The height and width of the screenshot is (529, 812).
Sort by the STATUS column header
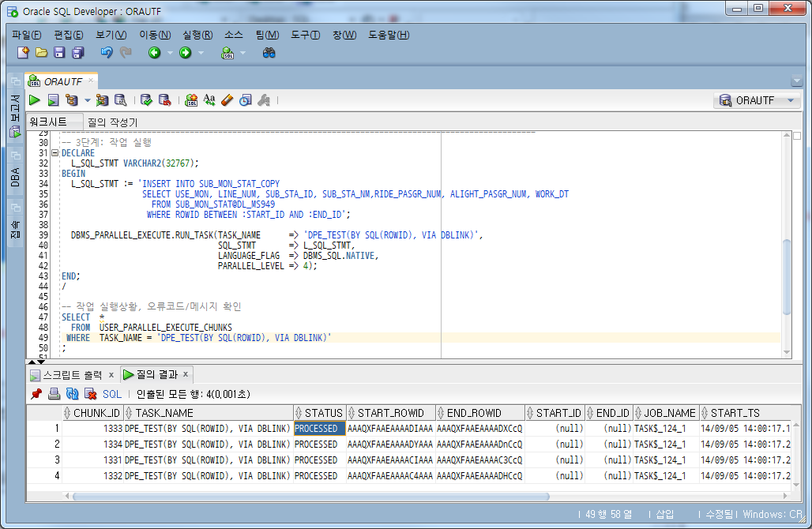(x=320, y=413)
